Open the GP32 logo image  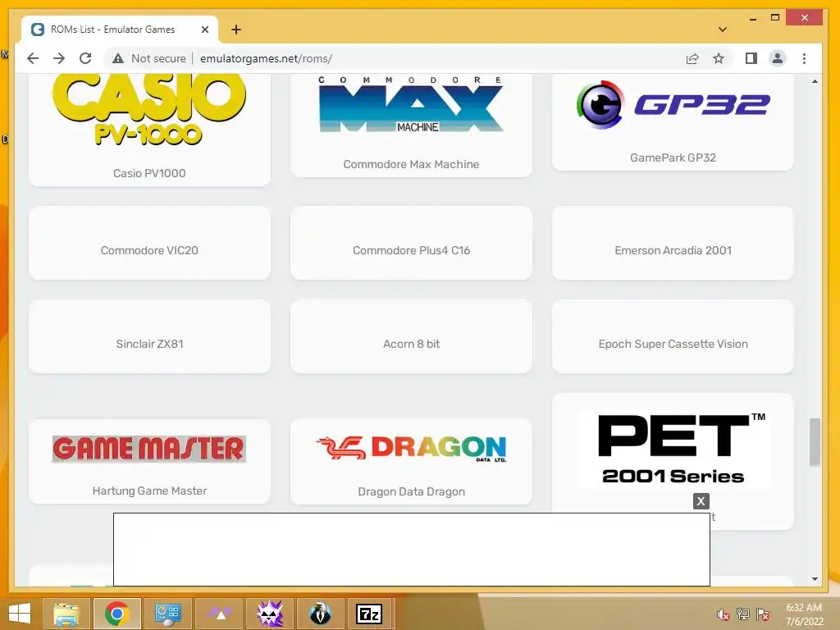pyautogui.click(x=673, y=104)
